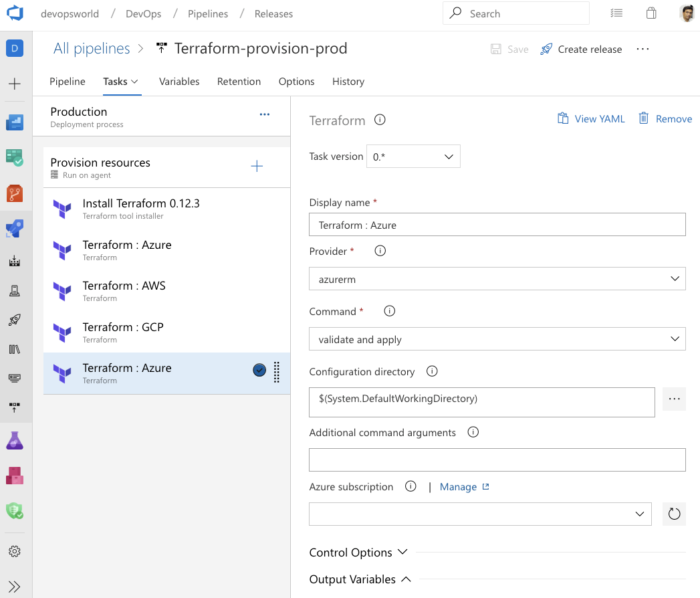
Task: Open the Marketplace shopping bag icon
Action: click(x=651, y=13)
